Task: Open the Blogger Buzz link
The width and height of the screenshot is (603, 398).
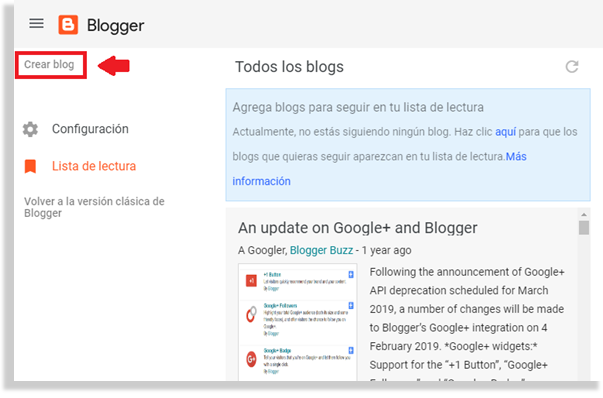Action: point(321,250)
